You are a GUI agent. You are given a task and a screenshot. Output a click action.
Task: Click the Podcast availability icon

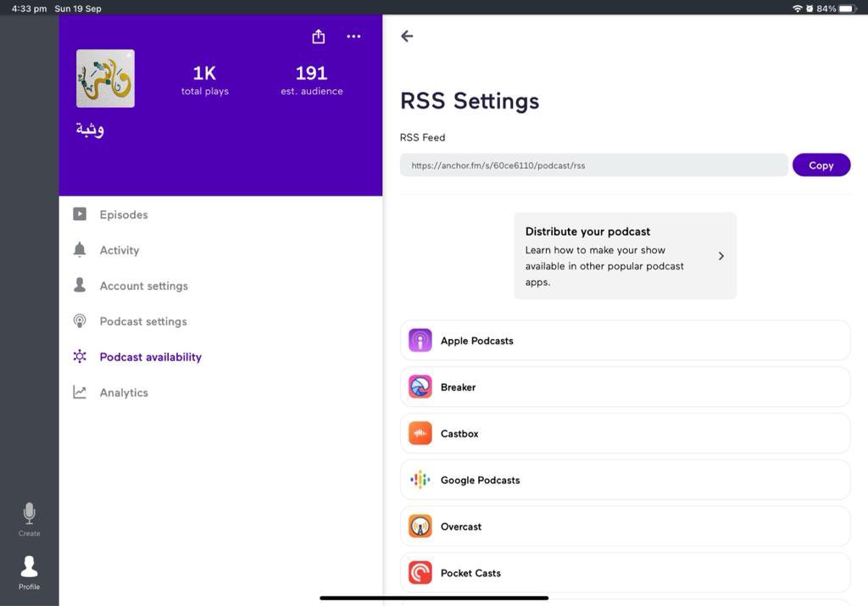point(80,357)
